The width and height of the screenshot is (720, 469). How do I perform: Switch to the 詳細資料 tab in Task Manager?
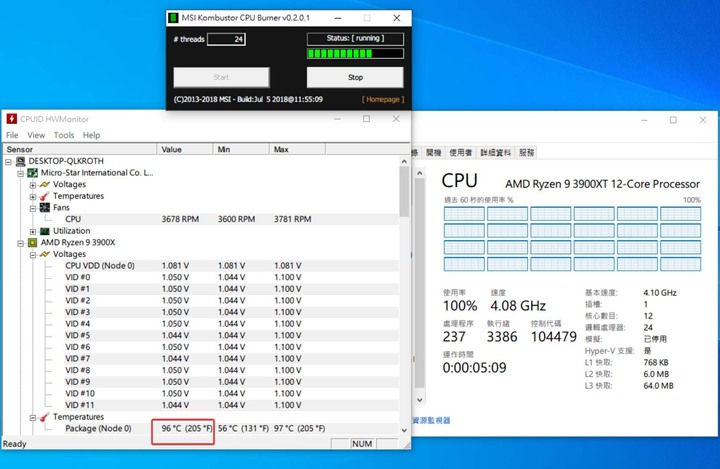(495, 153)
